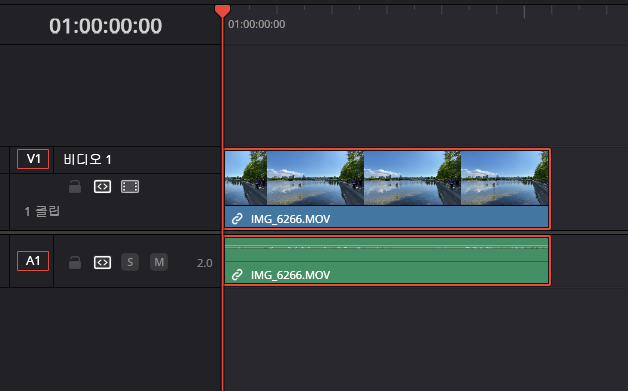Lock the A1 audio track
The width and height of the screenshot is (628, 391).
[x=75, y=262]
